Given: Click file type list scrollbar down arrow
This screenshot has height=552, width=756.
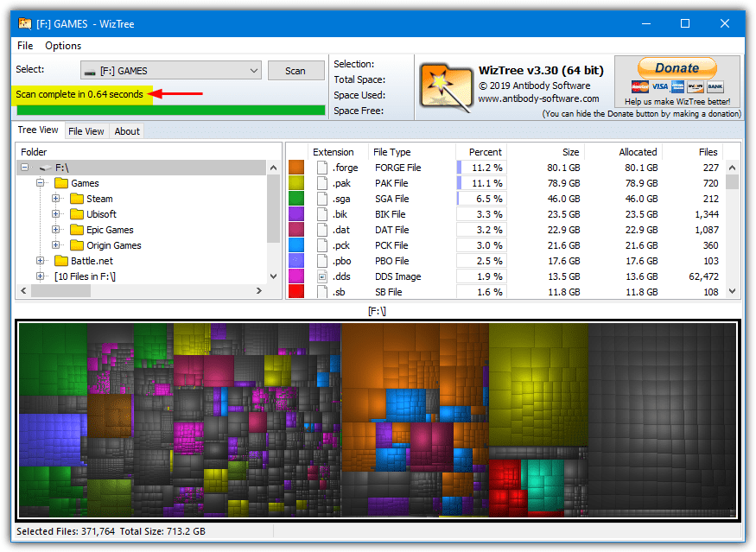Looking at the screenshot, I should point(732,291).
